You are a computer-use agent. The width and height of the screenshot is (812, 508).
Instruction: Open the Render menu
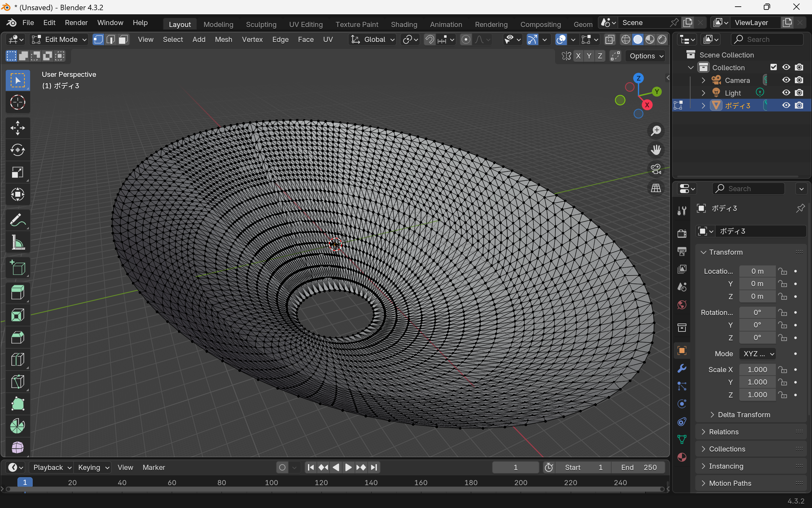pyautogui.click(x=76, y=23)
